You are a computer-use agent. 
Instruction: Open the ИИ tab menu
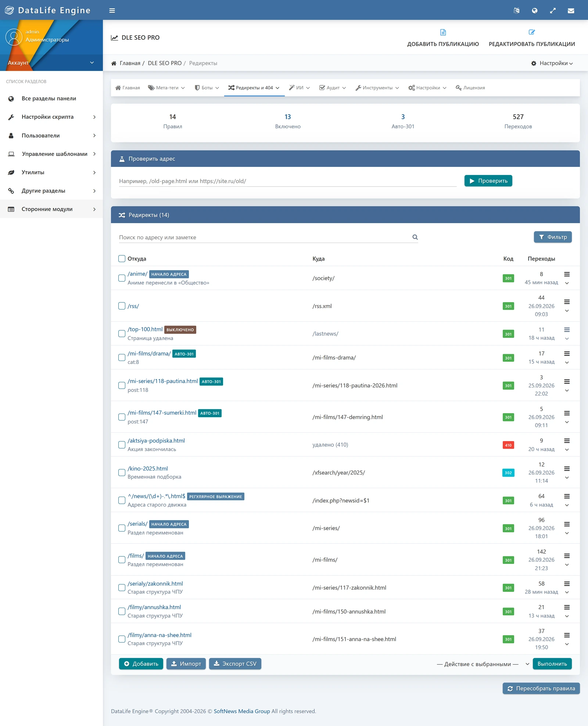pyautogui.click(x=300, y=88)
